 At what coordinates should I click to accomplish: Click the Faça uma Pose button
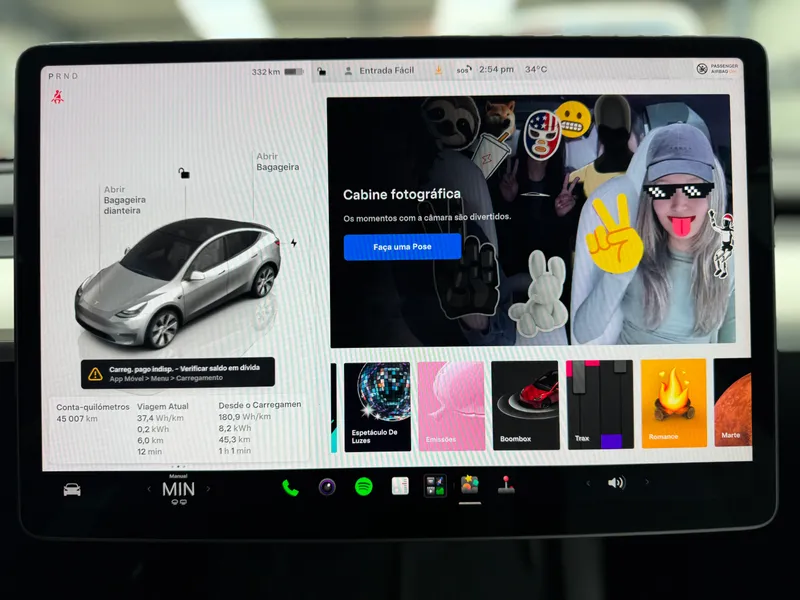click(403, 247)
